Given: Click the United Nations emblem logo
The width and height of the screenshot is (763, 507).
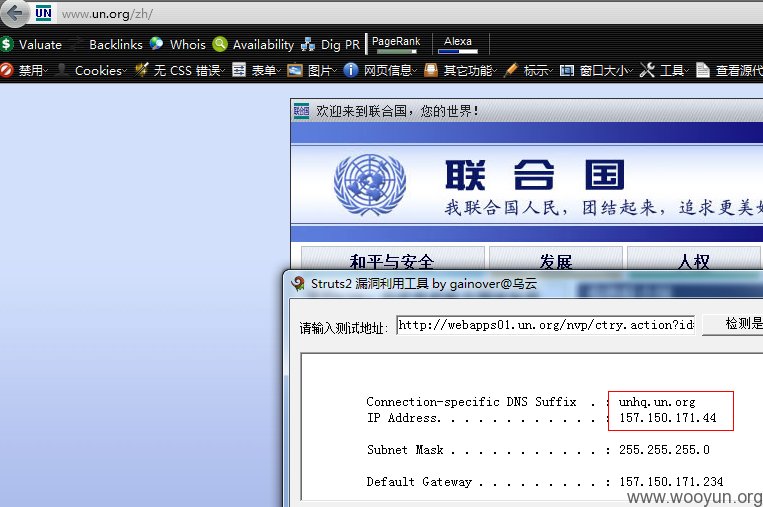Looking at the screenshot, I should [370, 184].
